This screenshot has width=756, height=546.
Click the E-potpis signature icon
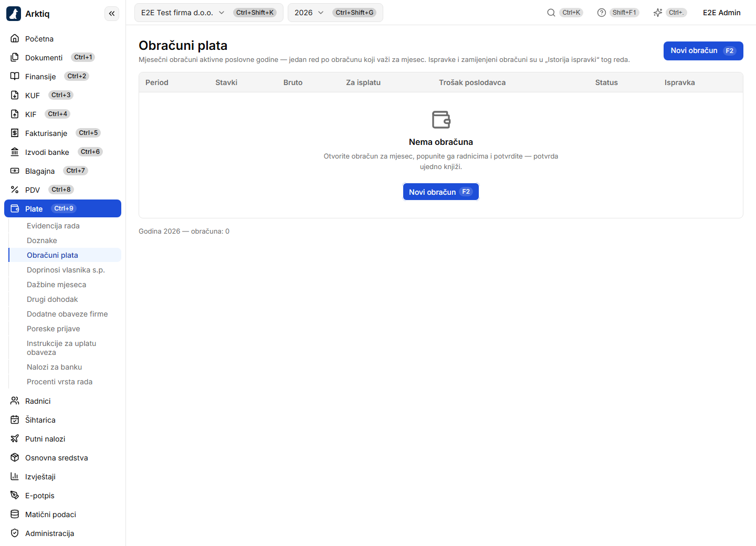[x=15, y=495]
